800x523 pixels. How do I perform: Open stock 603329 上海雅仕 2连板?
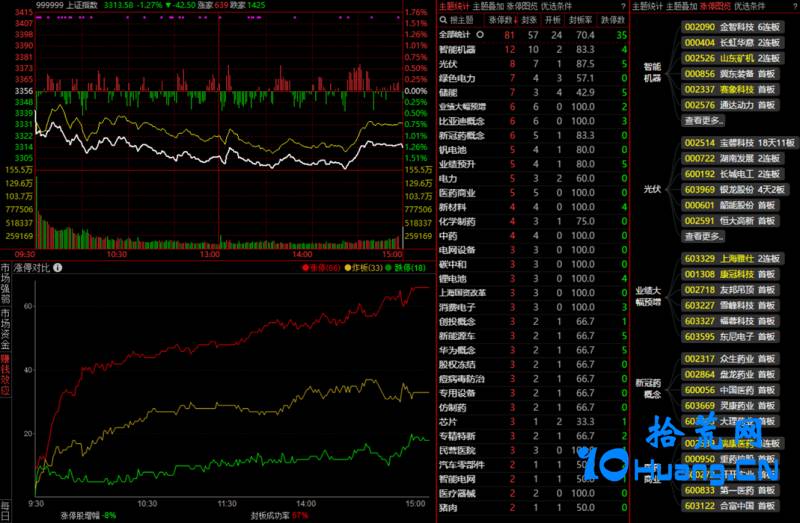click(732, 259)
